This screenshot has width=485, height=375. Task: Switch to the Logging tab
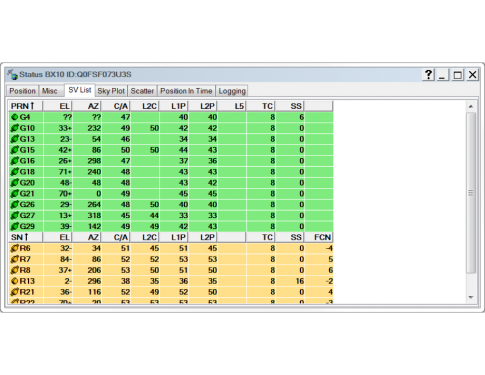click(x=232, y=91)
